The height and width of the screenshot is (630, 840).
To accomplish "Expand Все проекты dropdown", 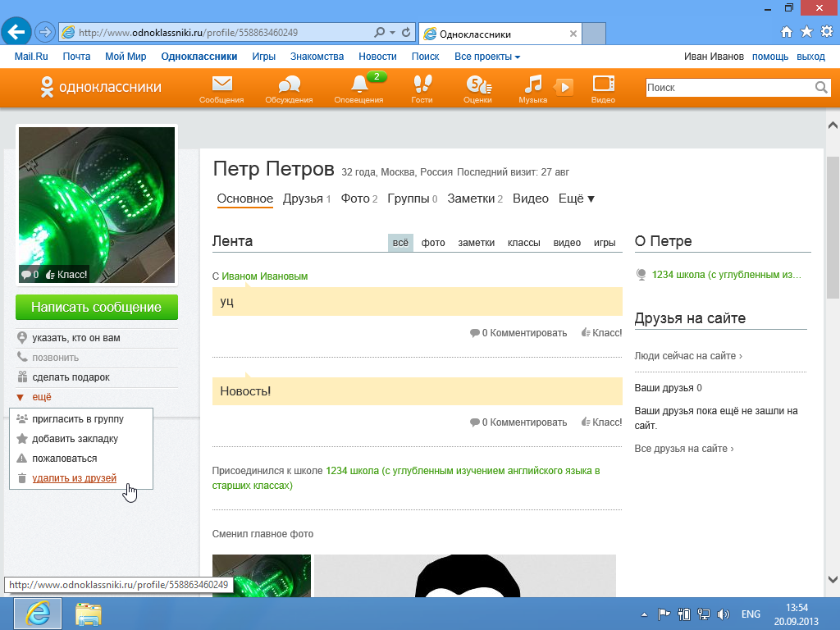I will click(487, 57).
